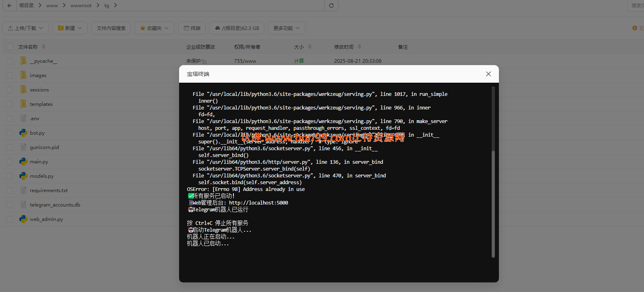
Task: Open the sessions folder icon
Action: [x=23, y=90]
